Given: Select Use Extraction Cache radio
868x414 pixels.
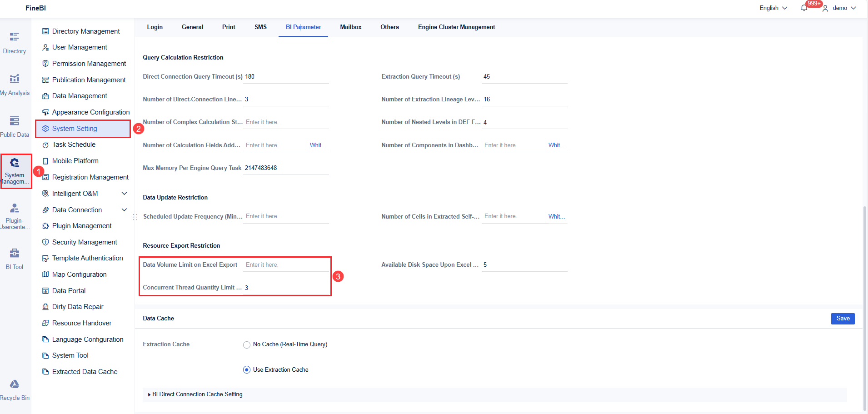Looking at the screenshot, I should pyautogui.click(x=247, y=370).
